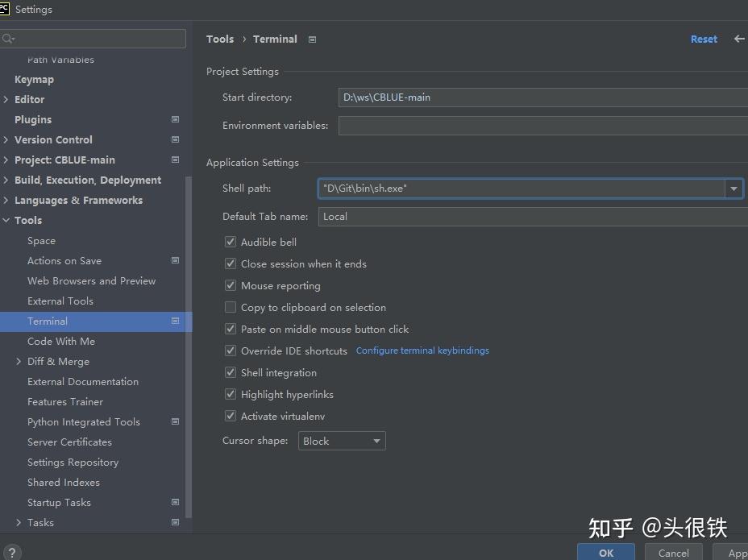Image resolution: width=748 pixels, height=560 pixels.
Task: Open External Documentation settings
Action: coord(83,382)
